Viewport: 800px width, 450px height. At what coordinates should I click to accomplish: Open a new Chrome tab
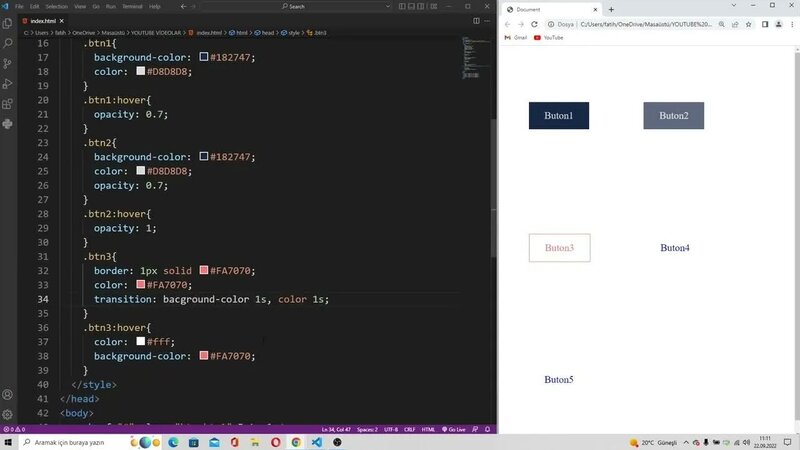pyautogui.click(x=611, y=9)
